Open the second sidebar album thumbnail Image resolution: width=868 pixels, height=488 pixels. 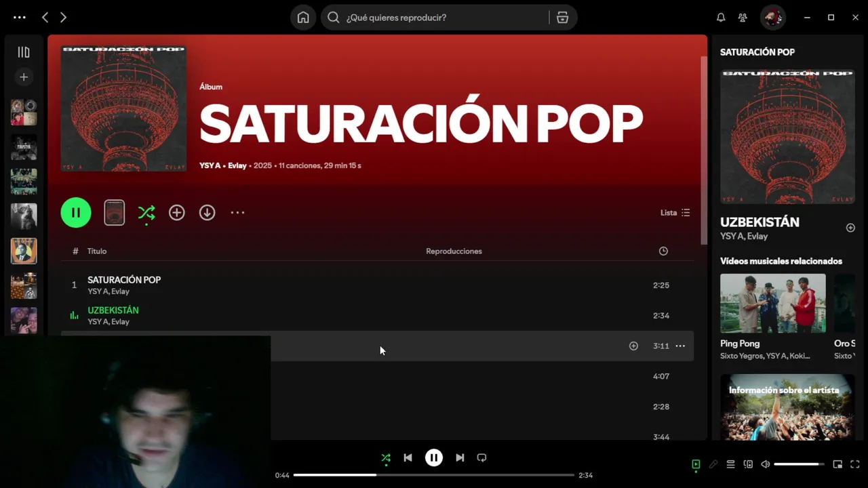pos(24,147)
